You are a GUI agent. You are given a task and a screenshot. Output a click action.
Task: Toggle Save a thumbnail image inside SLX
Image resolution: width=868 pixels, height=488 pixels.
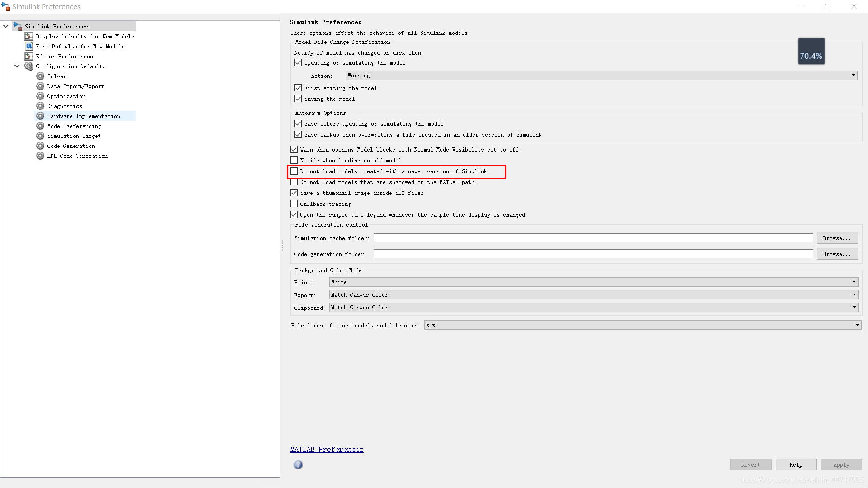pyautogui.click(x=294, y=193)
